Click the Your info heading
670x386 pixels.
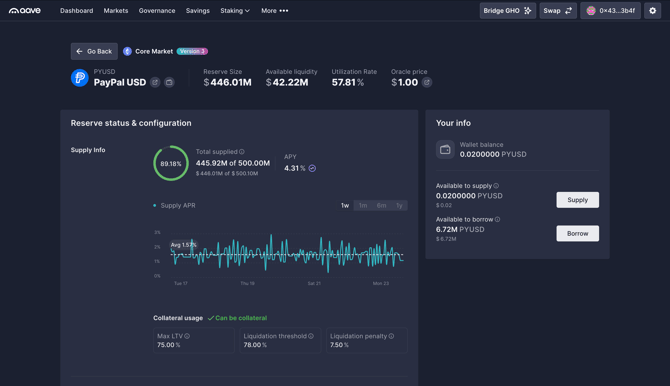[453, 123]
